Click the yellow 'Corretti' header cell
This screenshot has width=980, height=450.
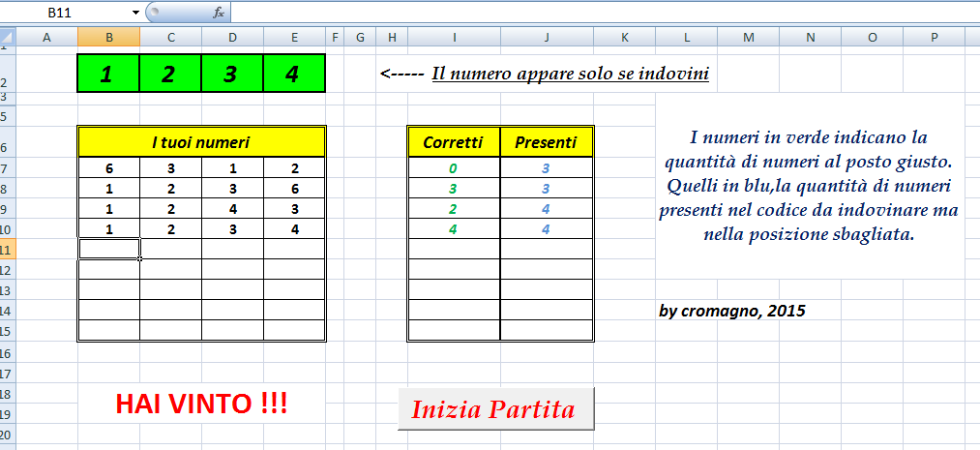[x=453, y=142]
